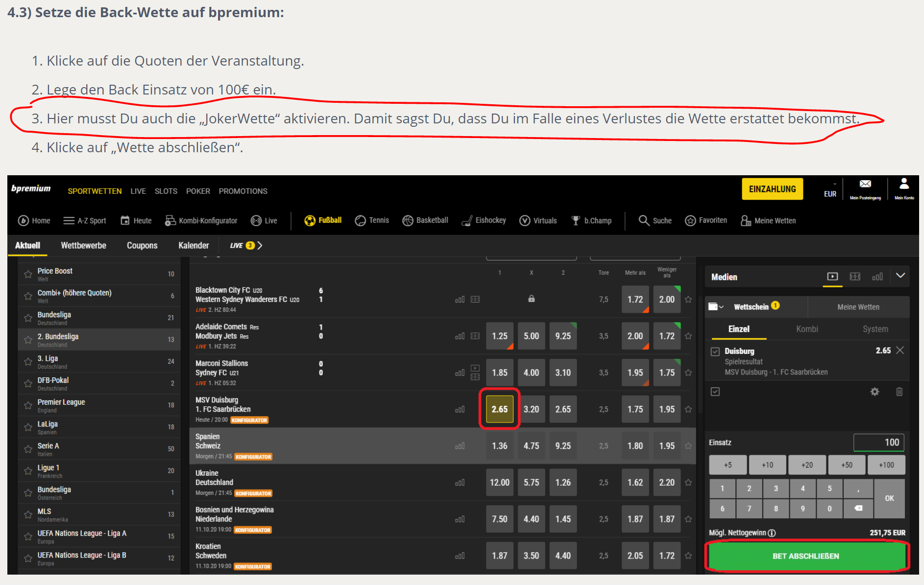The image size is (924, 585).
Task: Open the SLOTS menu
Action: [x=166, y=191]
